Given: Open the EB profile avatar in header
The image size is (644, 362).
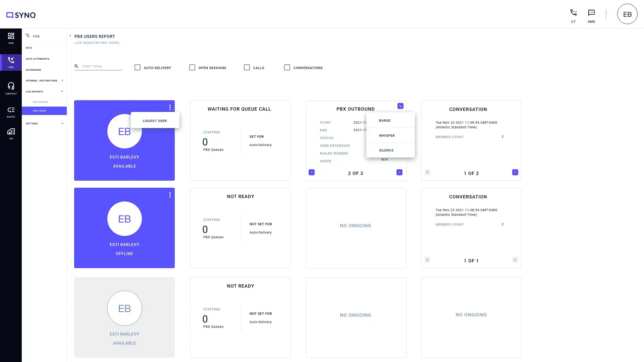Looking at the screenshot, I should (x=627, y=14).
